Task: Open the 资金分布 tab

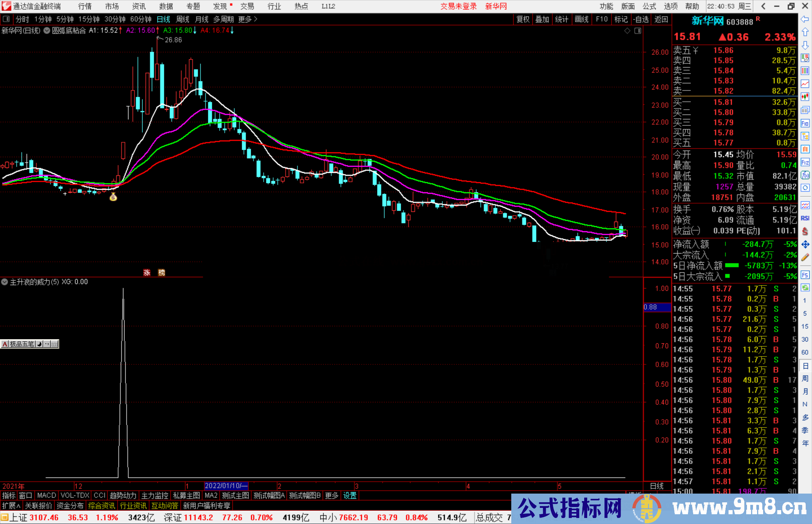Action: click(x=70, y=506)
